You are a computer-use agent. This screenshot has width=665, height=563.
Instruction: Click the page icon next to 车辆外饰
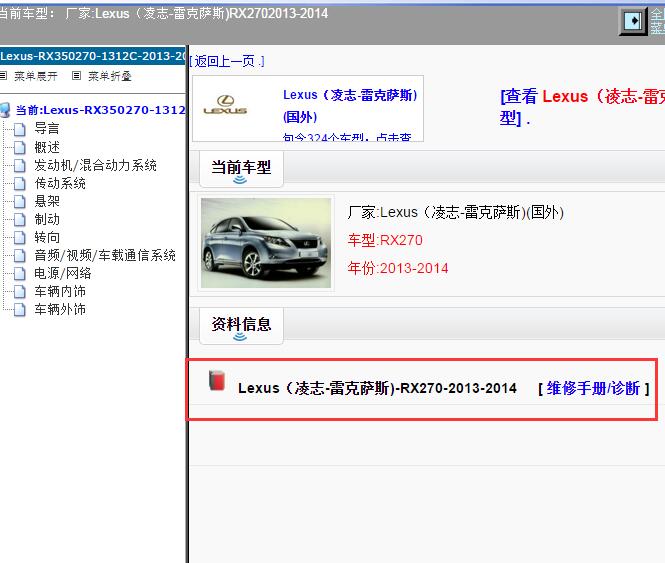click(20, 309)
